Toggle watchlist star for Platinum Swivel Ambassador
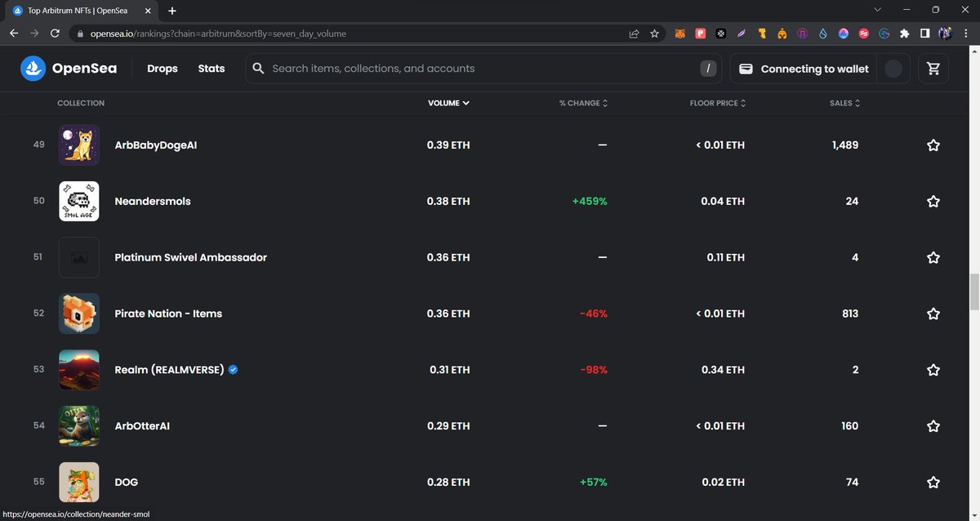 click(933, 257)
